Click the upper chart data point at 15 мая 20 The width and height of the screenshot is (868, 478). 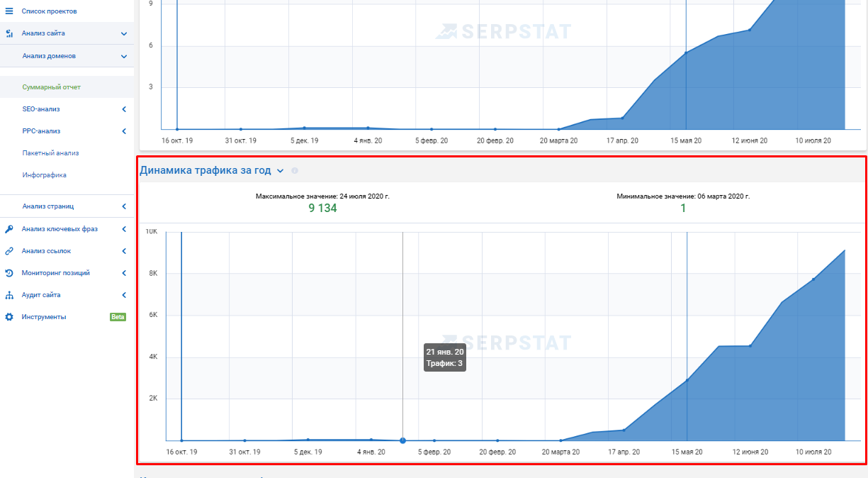tap(686, 53)
